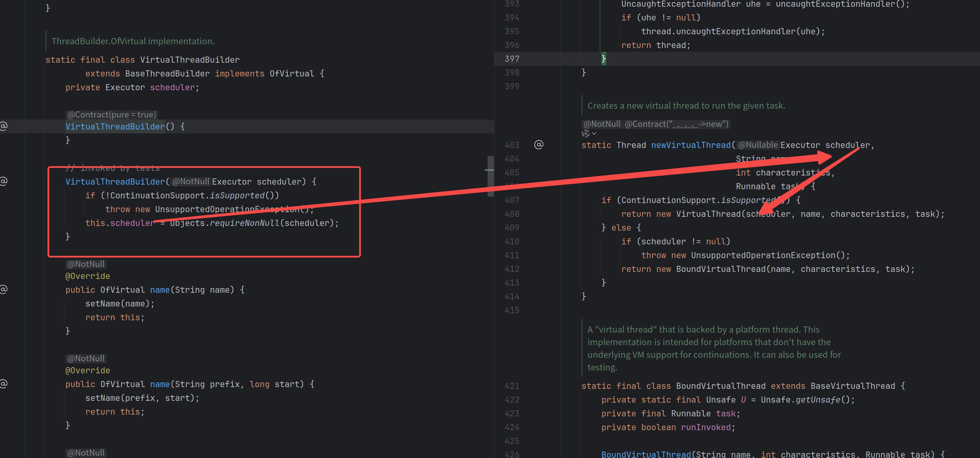Screen dimensions: 980x458
Task: Click the 'scheduler' field in private Executor declaration
Action: coord(172,87)
